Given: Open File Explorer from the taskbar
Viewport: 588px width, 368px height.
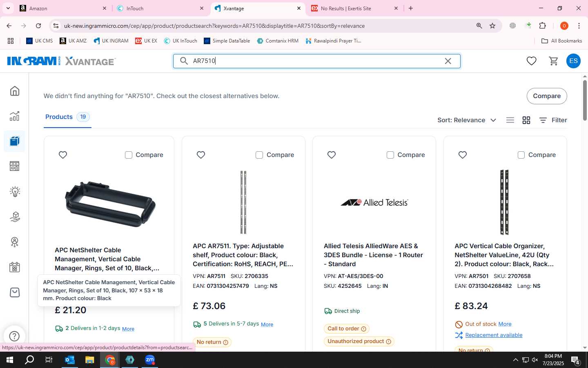Looking at the screenshot, I should (x=90, y=360).
